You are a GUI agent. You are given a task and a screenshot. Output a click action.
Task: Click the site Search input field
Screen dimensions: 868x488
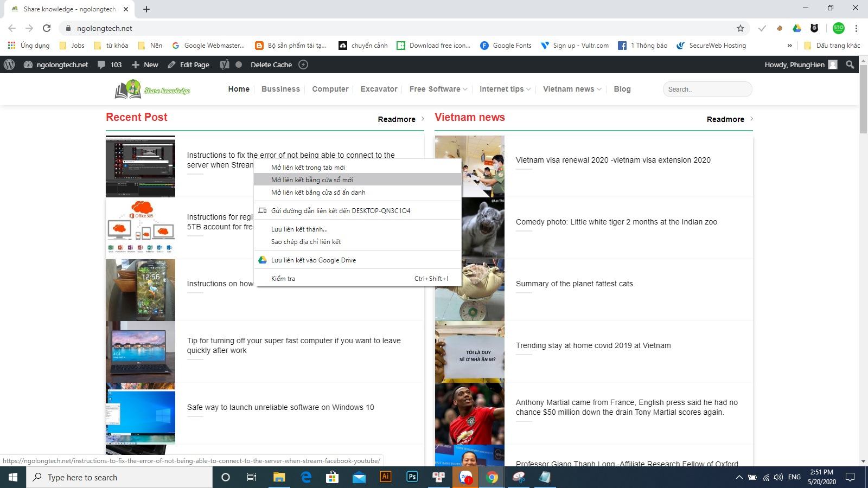(707, 89)
